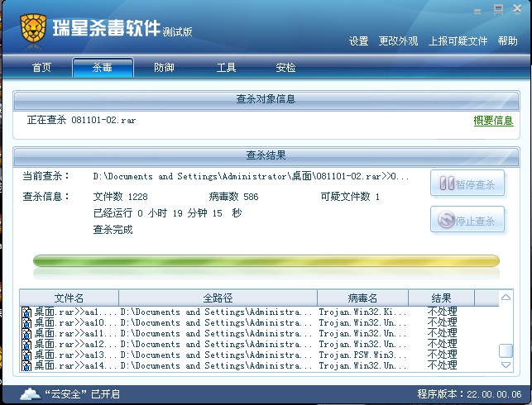The height and width of the screenshot is (405, 532).
Task: Click virus name Trojan.Win32.Ki...
Action: pos(362,312)
